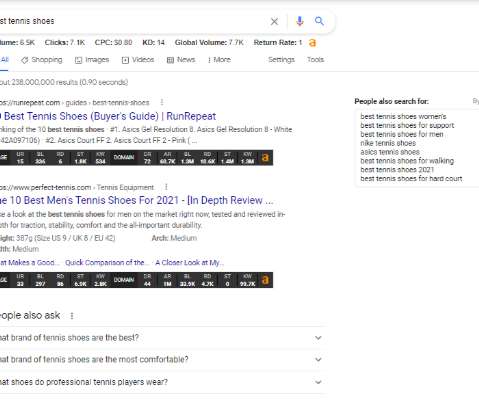The height and width of the screenshot is (400, 479).
Task: Click Ahrefs icon on perfect-tennis SEO bar
Action: tap(265, 280)
